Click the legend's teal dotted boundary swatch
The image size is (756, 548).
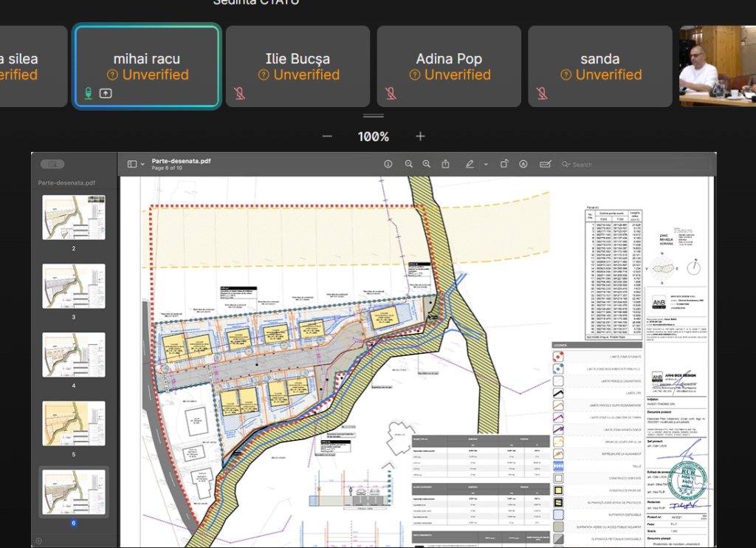click(x=558, y=369)
